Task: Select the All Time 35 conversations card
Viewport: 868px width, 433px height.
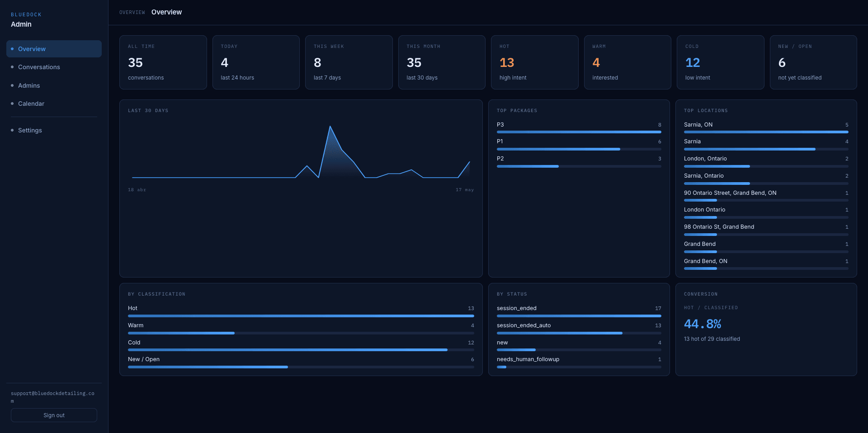Action: 163,62
